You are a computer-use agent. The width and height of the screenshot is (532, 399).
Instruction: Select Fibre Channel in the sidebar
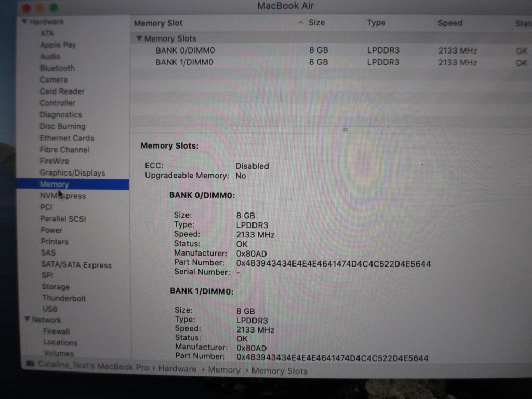[64, 149]
